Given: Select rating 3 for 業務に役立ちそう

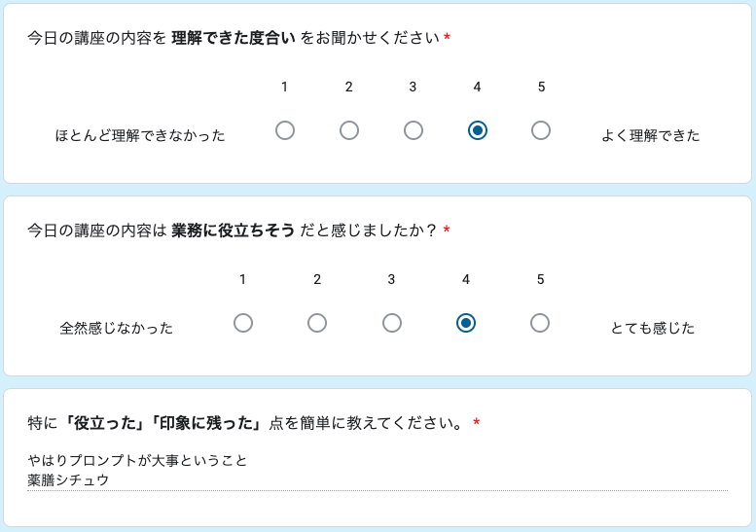Looking at the screenshot, I should 392,323.
